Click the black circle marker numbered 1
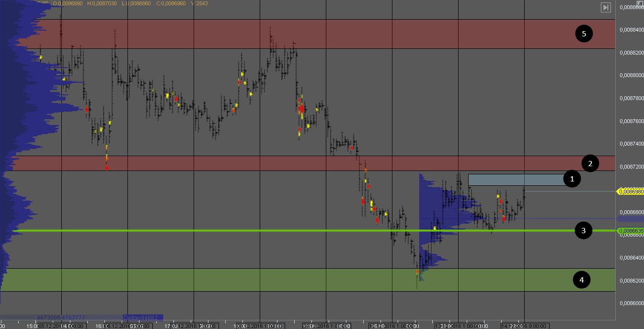 pyautogui.click(x=571, y=179)
